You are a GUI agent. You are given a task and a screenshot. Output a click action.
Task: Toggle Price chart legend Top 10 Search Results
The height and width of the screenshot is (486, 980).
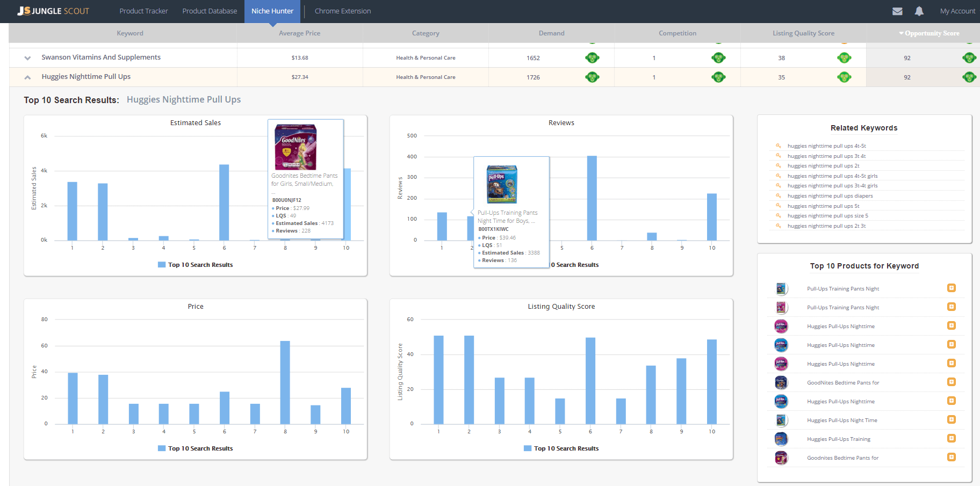pos(196,448)
